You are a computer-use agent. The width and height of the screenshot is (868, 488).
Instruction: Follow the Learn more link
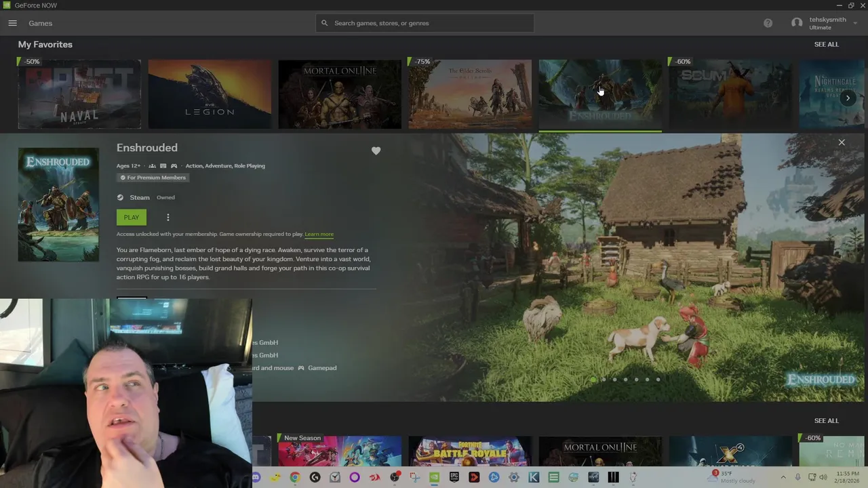coord(319,235)
